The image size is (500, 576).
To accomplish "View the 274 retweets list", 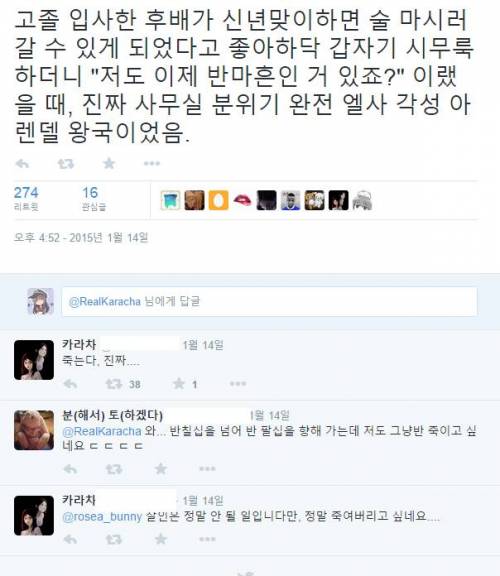I will tap(26, 198).
